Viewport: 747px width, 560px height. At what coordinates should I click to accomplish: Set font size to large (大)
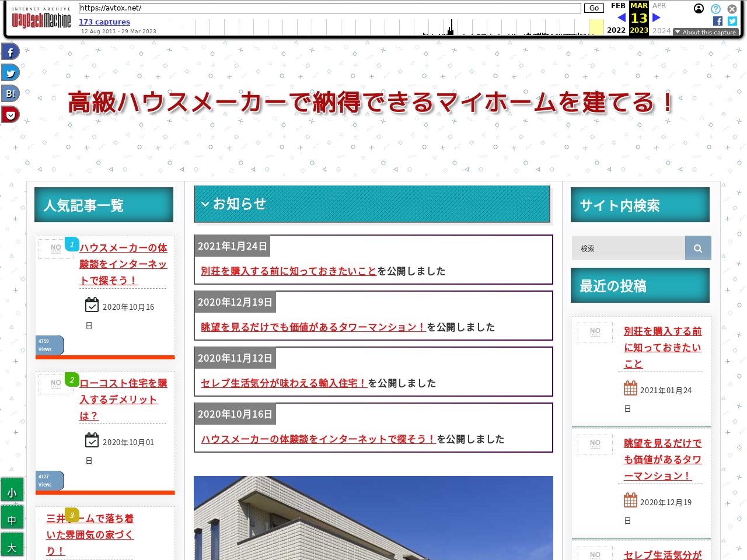point(12,547)
